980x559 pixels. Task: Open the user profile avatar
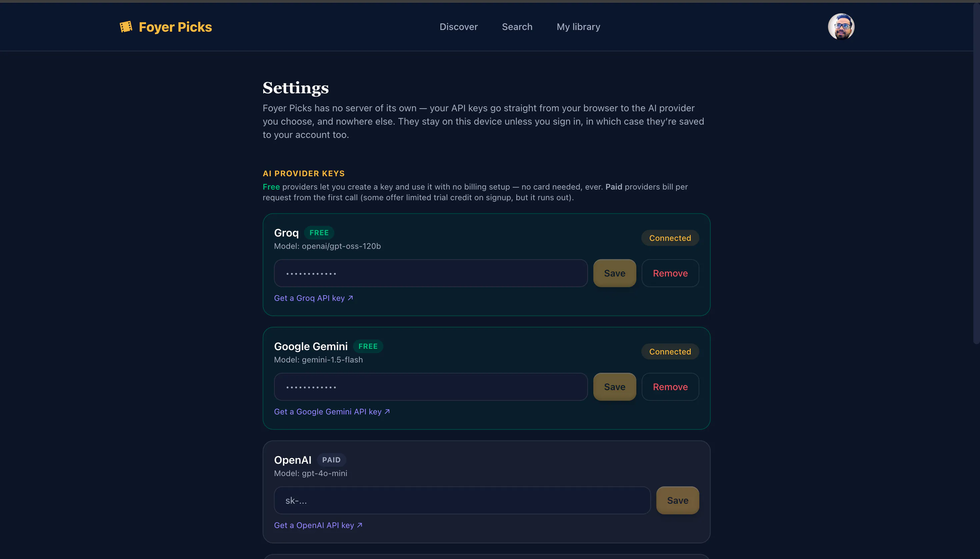[841, 27]
